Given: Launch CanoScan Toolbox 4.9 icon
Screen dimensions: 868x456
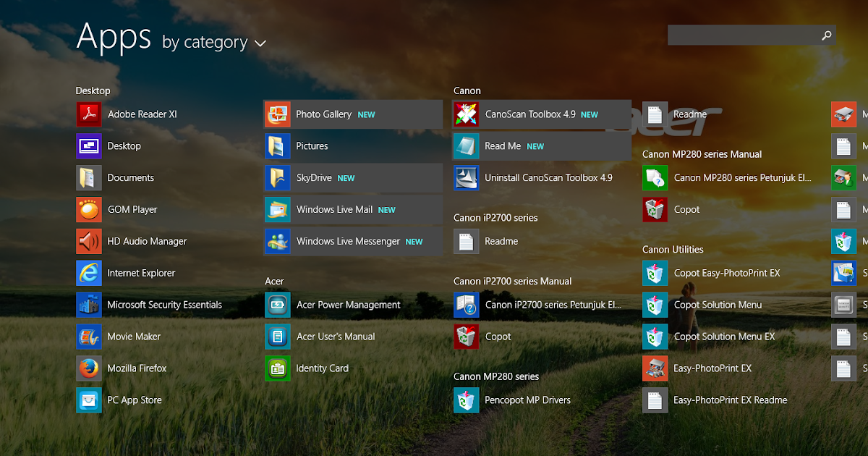Looking at the screenshot, I should point(467,114).
